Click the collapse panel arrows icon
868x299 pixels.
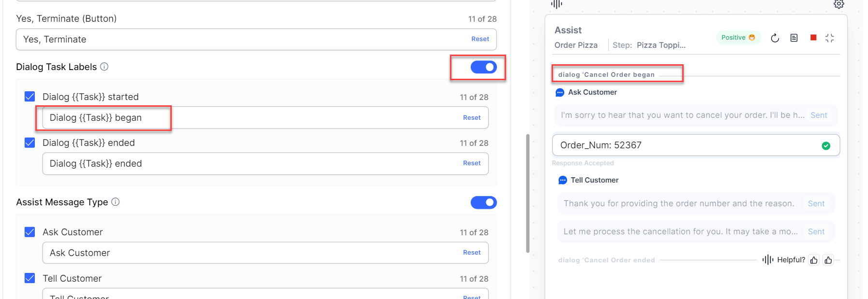pyautogui.click(x=830, y=38)
